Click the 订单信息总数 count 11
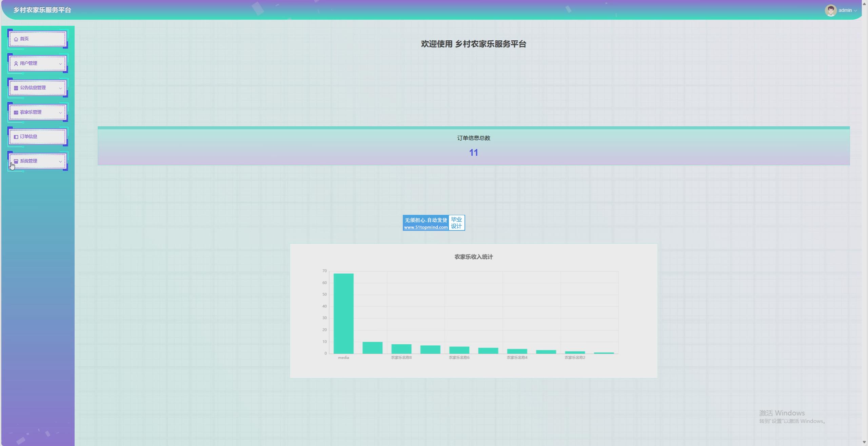Viewport: 868px width, 446px height. point(473,153)
